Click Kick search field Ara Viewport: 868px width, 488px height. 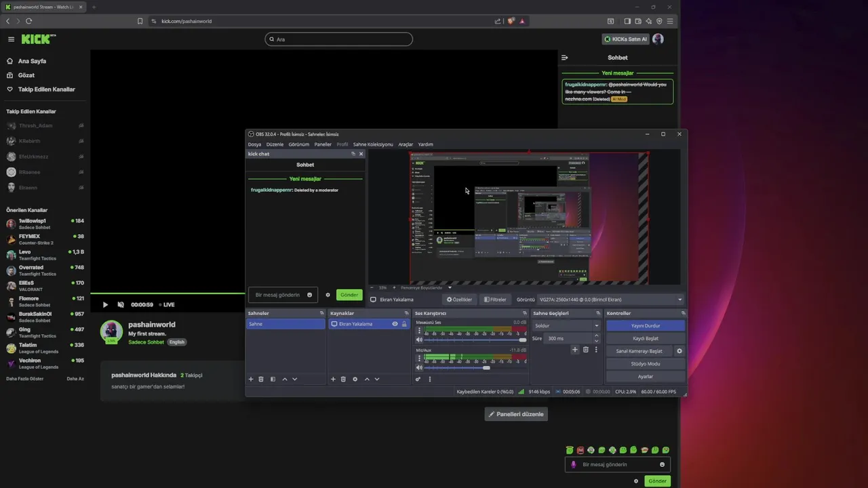[x=338, y=39]
